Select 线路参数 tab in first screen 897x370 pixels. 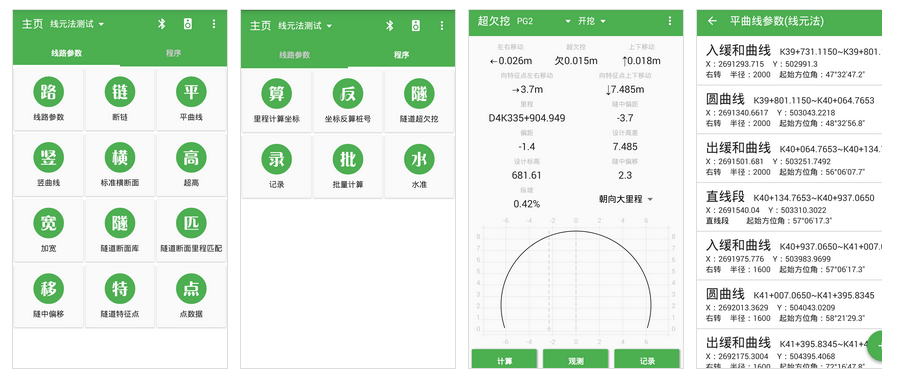click(66, 53)
